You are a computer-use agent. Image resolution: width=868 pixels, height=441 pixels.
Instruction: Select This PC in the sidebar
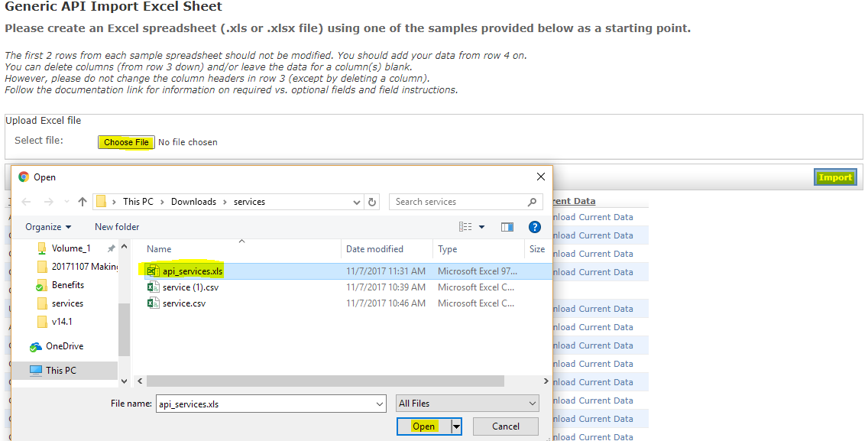click(x=60, y=371)
